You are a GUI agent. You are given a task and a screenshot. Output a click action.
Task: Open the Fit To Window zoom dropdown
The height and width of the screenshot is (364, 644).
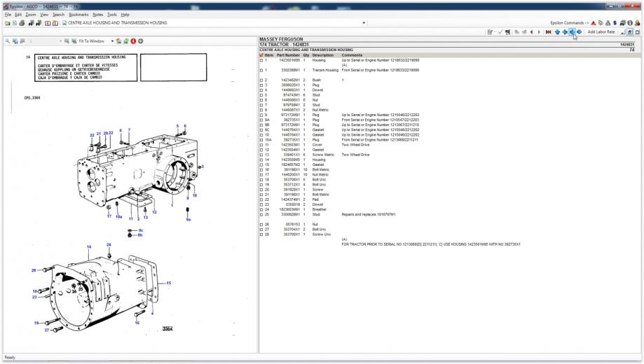(x=112, y=41)
